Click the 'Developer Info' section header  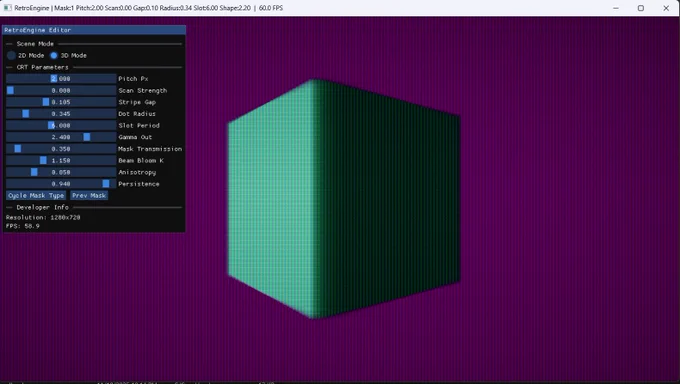tap(42, 207)
